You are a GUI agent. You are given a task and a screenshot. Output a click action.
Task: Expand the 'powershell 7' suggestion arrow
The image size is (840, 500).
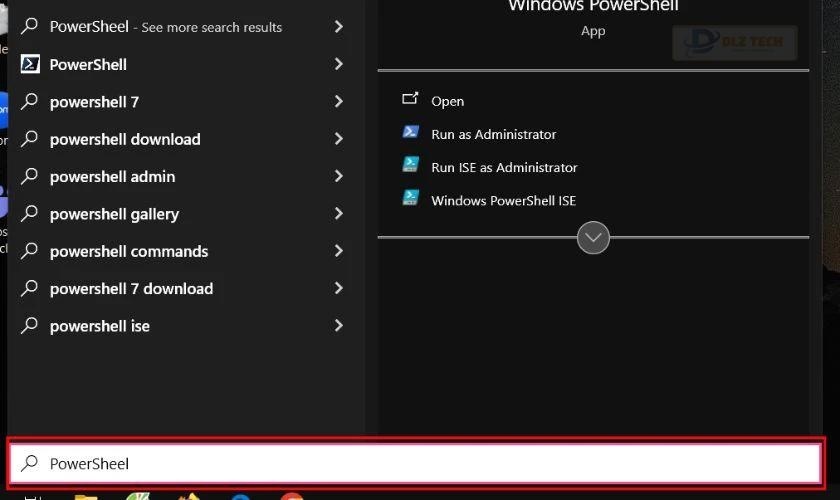click(x=339, y=101)
